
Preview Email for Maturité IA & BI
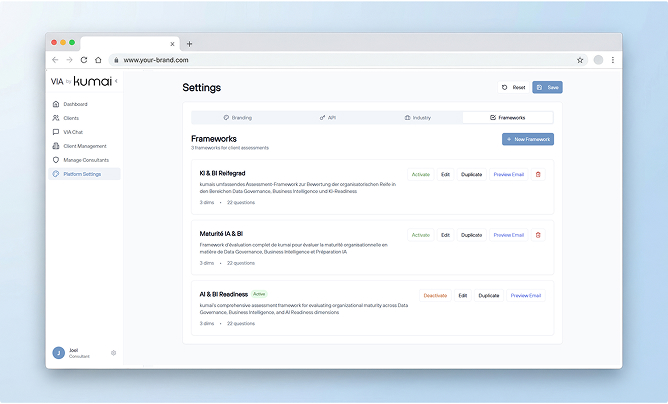coord(509,235)
